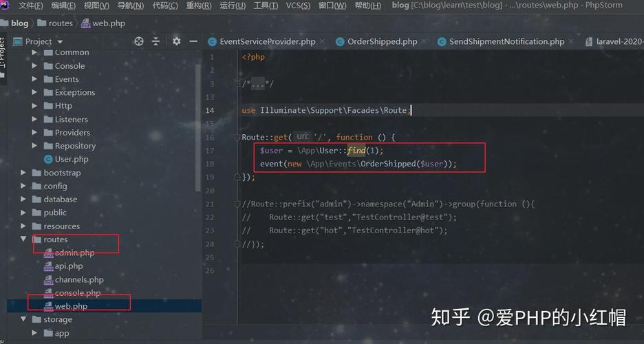Click the Collapse All icon in Project panel
Image resolution: width=644 pixels, height=344 pixels.
point(155,41)
